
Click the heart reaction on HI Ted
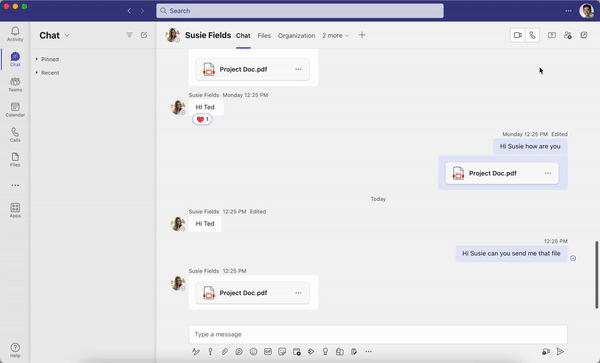pyautogui.click(x=202, y=119)
